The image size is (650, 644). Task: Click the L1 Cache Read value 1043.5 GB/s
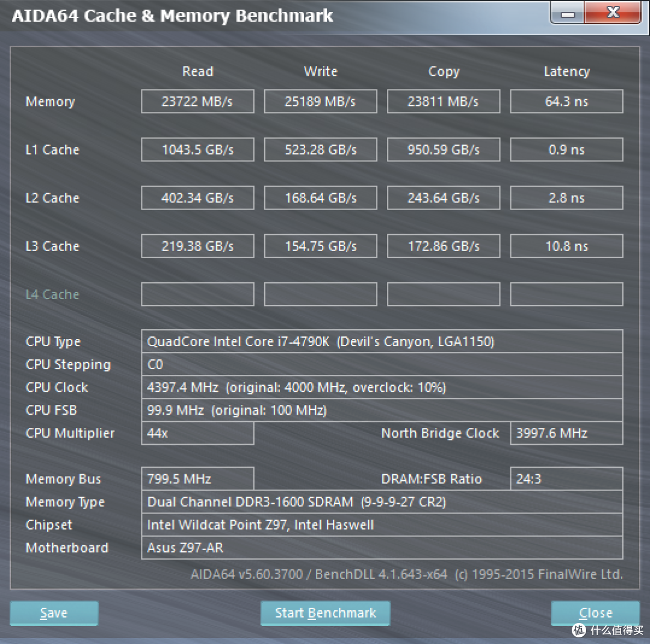(197, 149)
